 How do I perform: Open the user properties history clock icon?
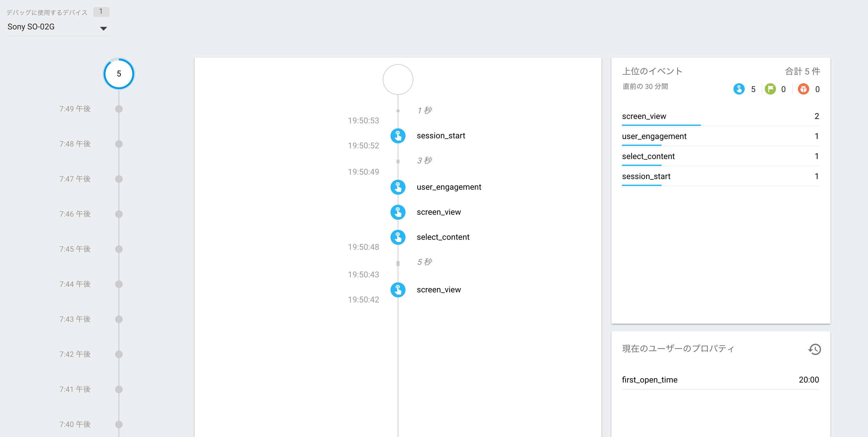[x=815, y=349]
